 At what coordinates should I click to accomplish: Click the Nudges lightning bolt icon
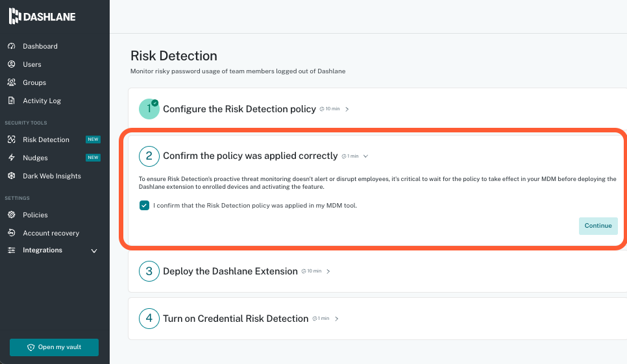coord(11,158)
